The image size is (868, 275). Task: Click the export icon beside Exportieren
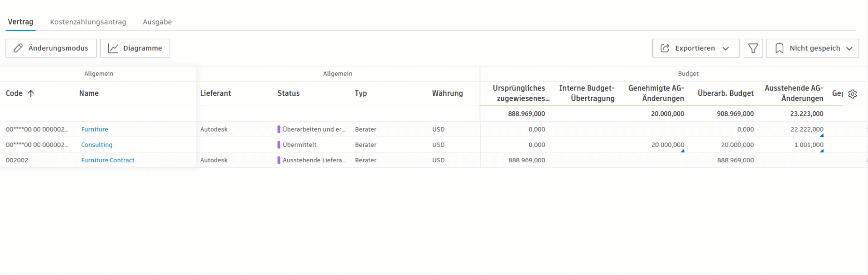[x=665, y=48]
